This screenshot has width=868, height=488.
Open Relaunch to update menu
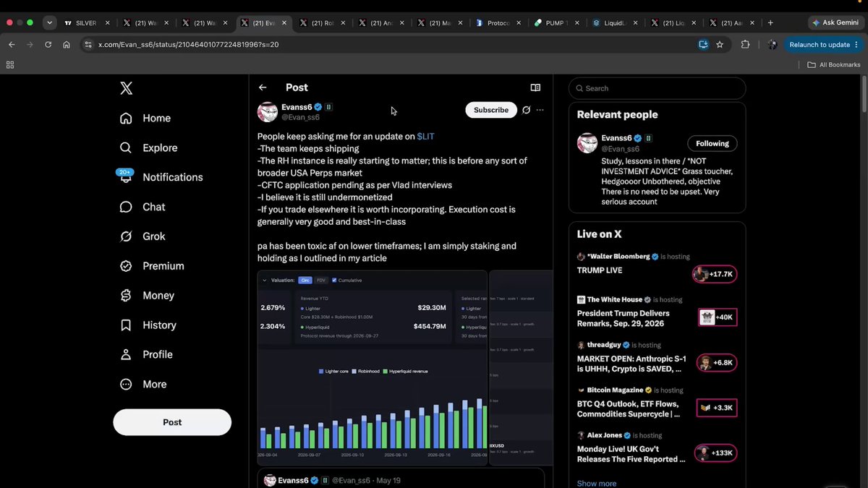click(x=824, y=44)
